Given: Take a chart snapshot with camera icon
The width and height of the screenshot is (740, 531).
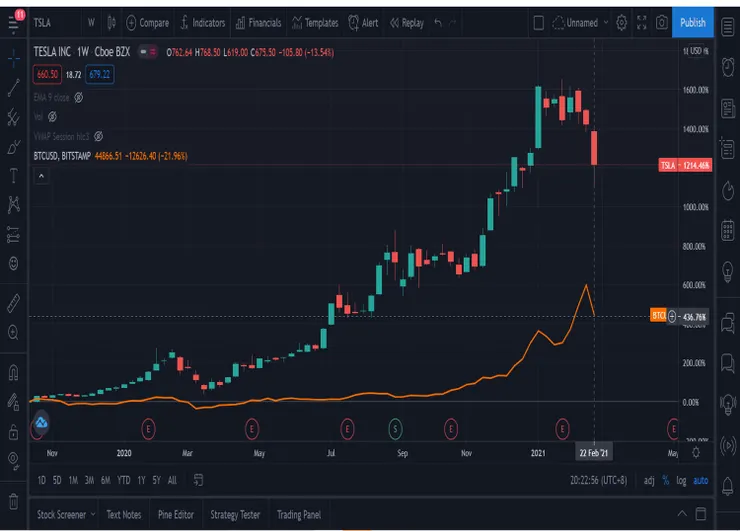Looking at the screenshot, I should coord(662,23).
